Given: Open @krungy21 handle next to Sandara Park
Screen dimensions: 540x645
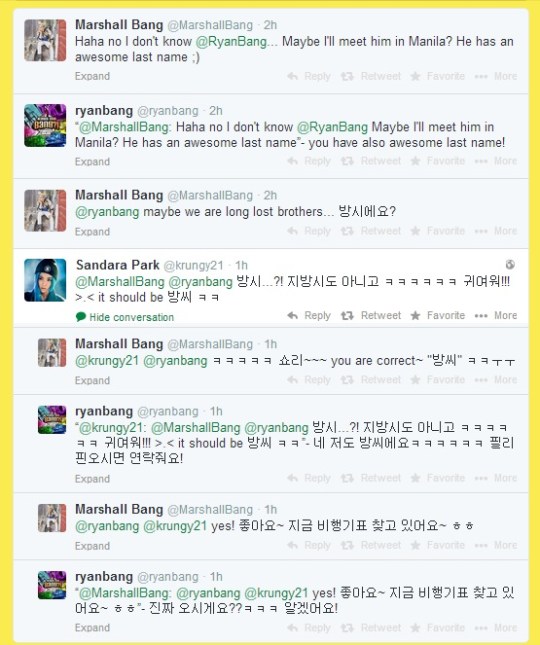Looking at the screenshot, I should (193, 266).
